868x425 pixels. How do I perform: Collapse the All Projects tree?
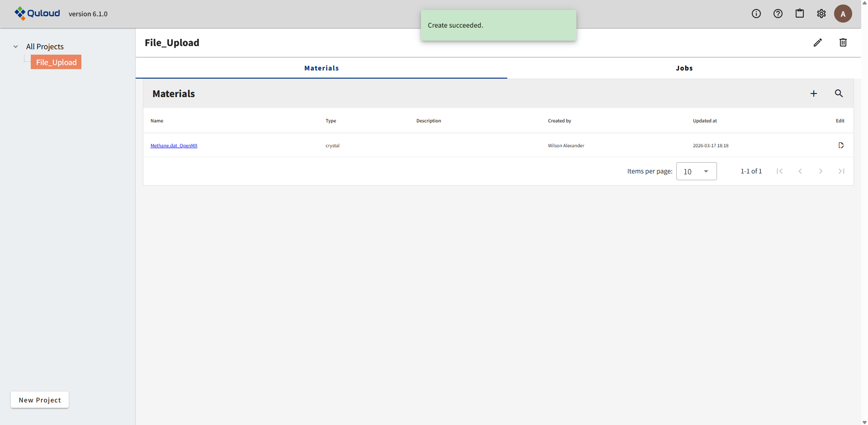pyautogui.click(x=16, y=47)
